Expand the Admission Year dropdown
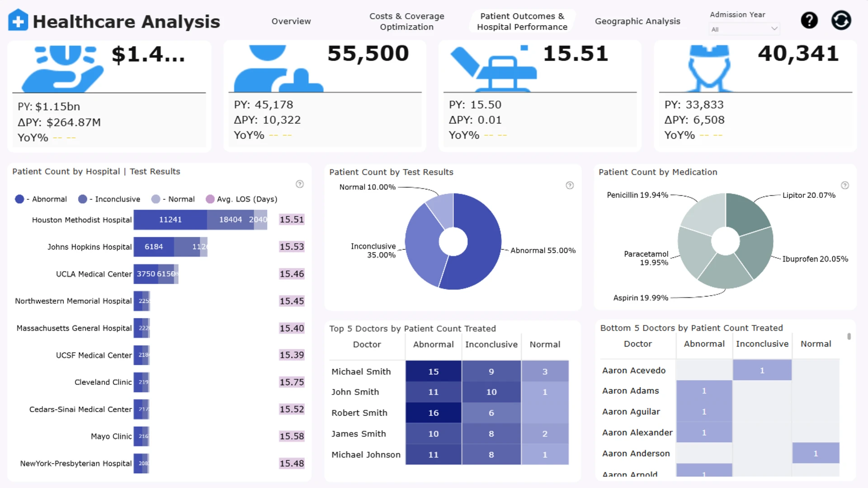Screen dimensions: 868x488 click(x=744, y=29)
